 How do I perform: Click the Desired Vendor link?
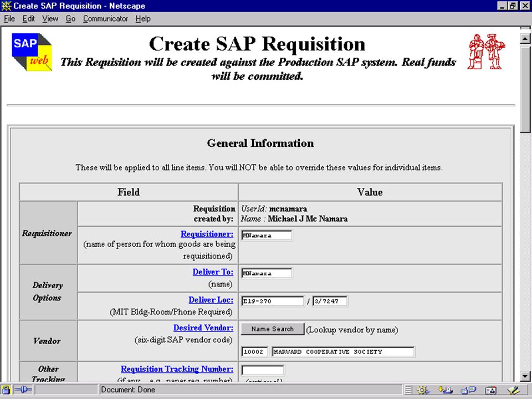point(203,328)
